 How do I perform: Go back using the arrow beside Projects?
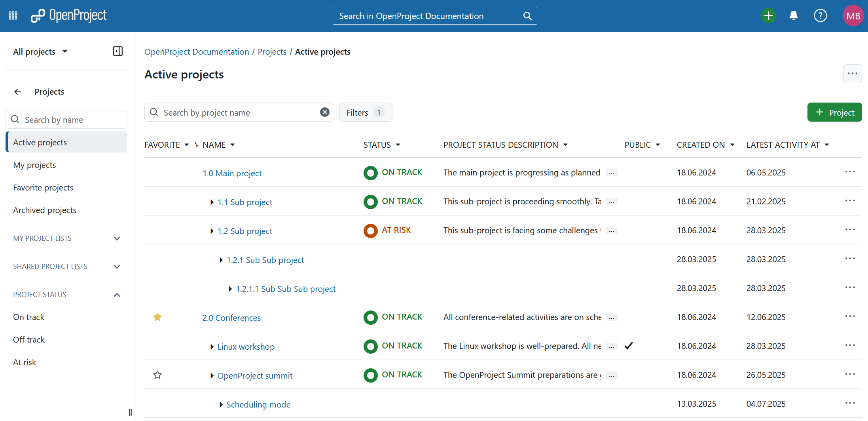click(x=17, y=92)
